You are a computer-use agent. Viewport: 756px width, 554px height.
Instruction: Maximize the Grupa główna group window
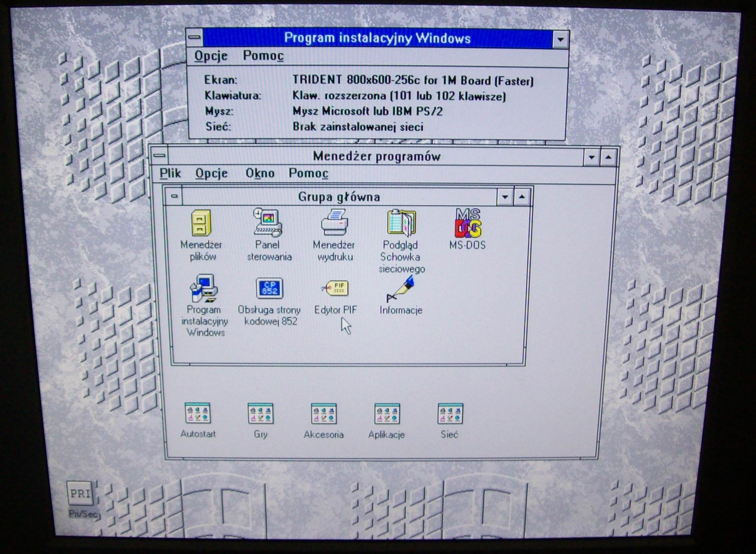(x=522, y=197)
